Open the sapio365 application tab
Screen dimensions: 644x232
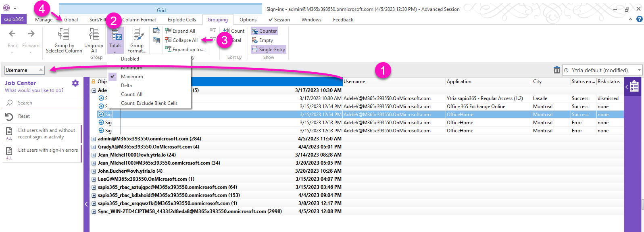pyautogui.click(x=14, y=19)
